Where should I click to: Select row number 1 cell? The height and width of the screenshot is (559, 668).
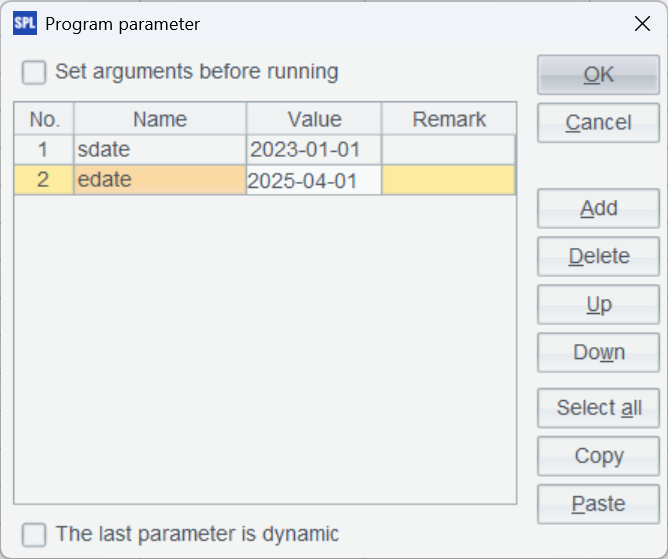pos(43,150)
